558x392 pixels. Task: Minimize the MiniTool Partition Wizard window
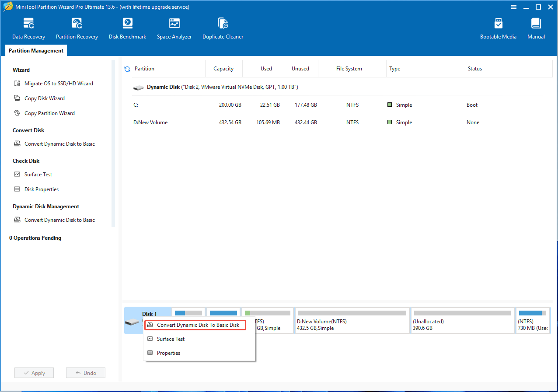pyautogui.click(x=527, y=7)
